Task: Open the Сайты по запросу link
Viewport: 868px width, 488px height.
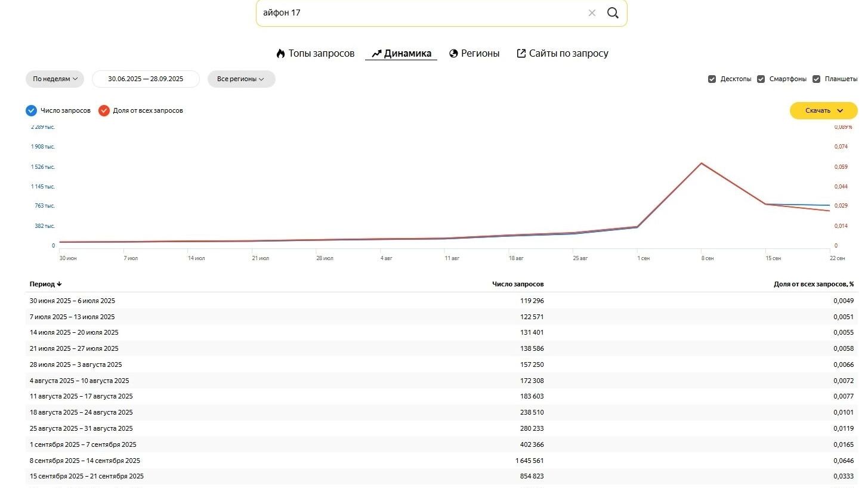Action: pyautogui.click(x=568, y=54)
